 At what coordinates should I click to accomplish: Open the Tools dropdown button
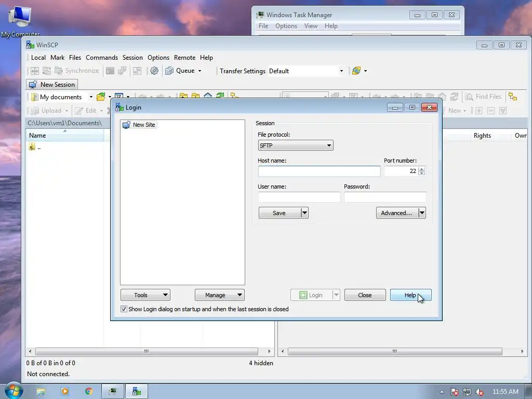pyautogui.click(x=145, y=295)
